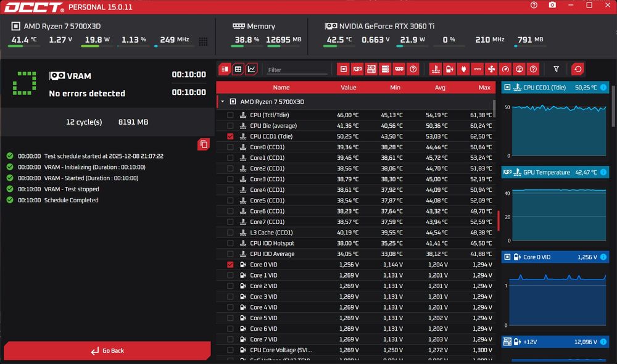Click the CPU IOD Average row name
The width and height of the screenshot is (617, 364).
pyautogui.click(x=272, y=254)
